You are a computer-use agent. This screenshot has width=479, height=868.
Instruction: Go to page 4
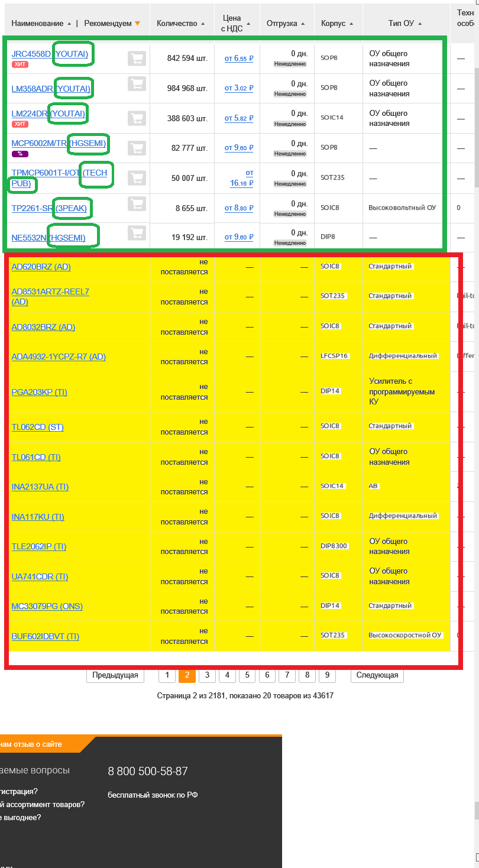click(227, 675)
